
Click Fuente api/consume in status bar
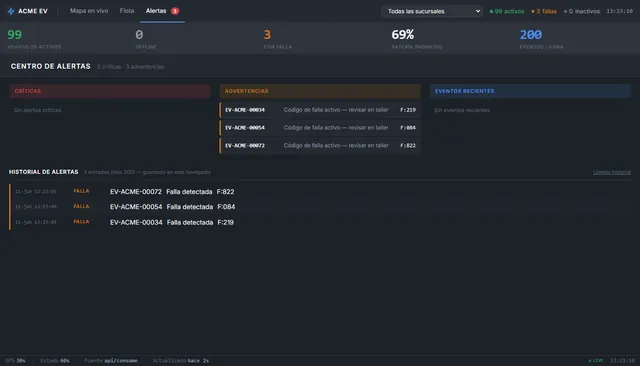111,361
